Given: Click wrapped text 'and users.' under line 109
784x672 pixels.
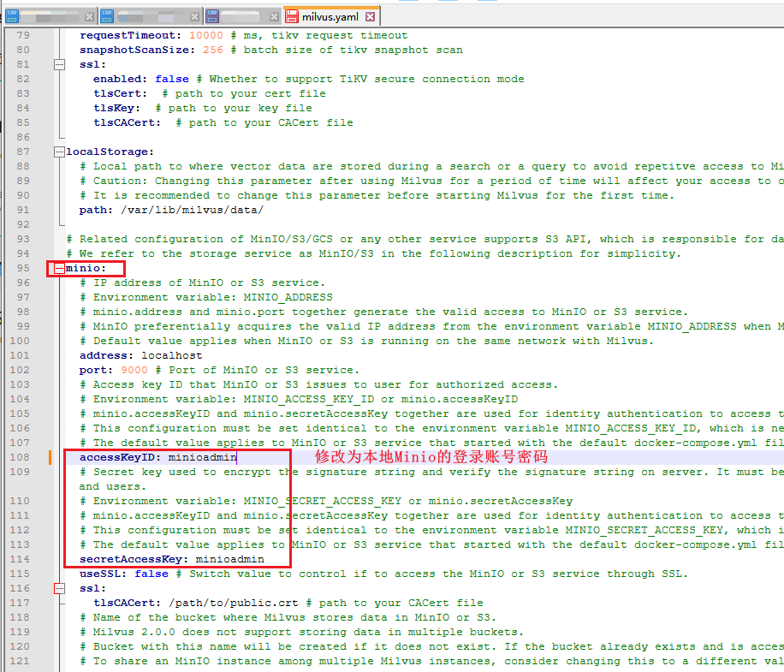Looking at the screenshot, I should [x=112, y=486].
